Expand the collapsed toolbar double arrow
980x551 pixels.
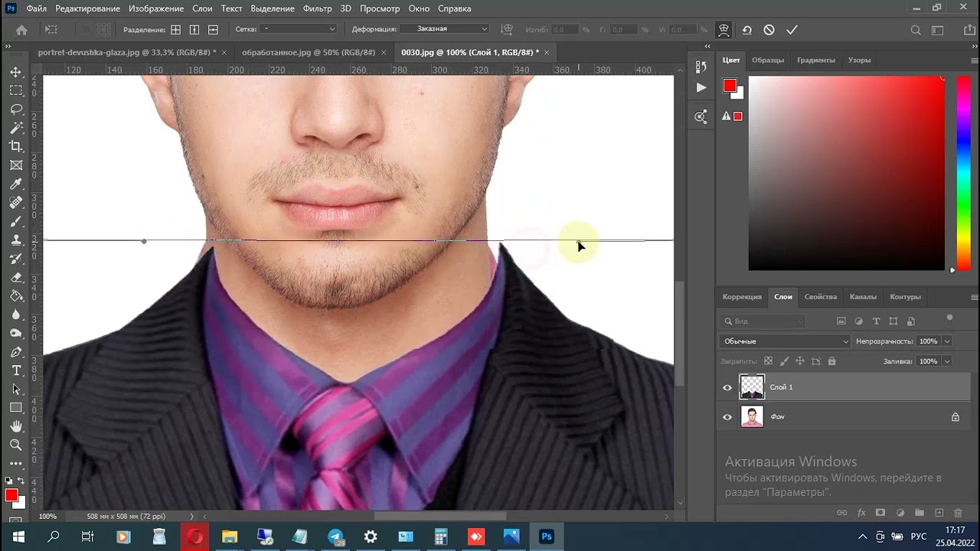(8, 47)
